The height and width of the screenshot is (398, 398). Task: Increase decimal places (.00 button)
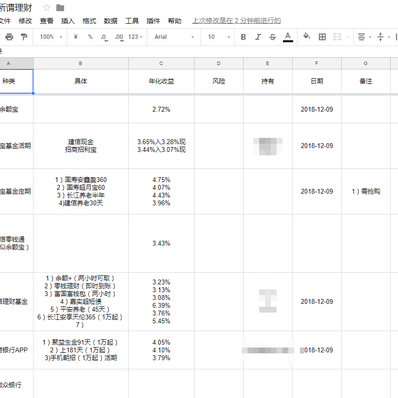click(x=119, y=37)
